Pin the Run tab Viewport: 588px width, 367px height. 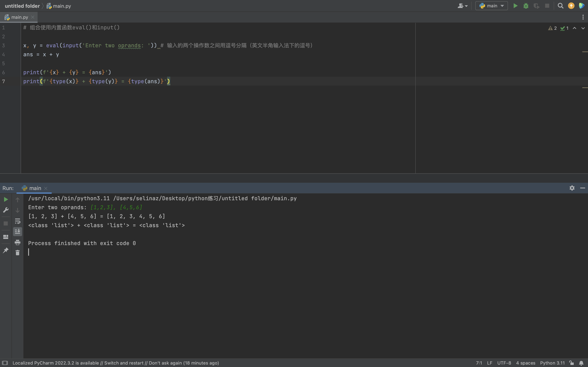click(x=6, y=250)
